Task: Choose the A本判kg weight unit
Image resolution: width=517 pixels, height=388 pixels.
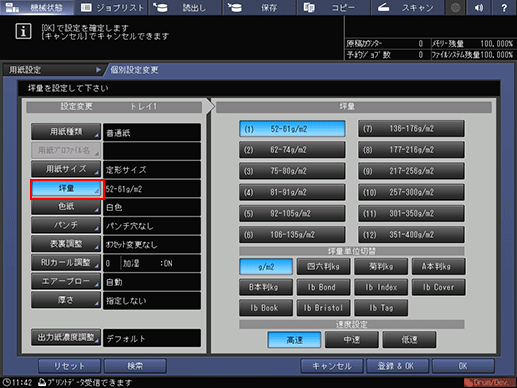Action: coord(438,267)
